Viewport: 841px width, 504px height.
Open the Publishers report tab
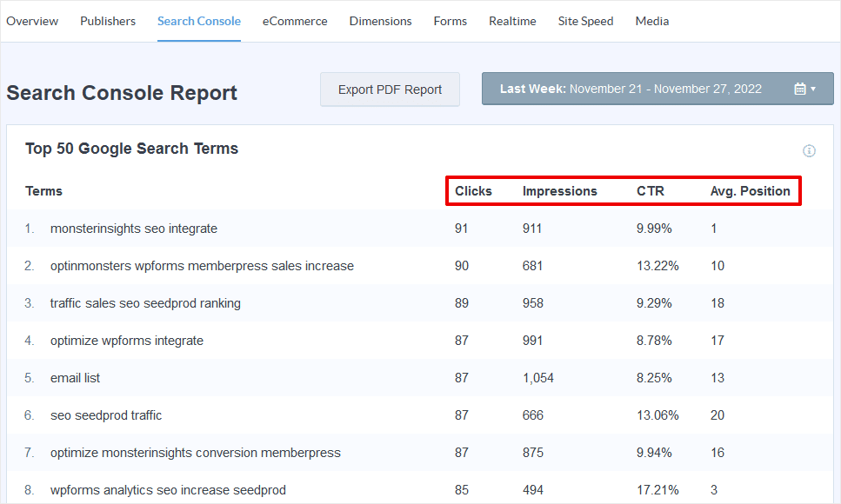(x=107, y=20)
